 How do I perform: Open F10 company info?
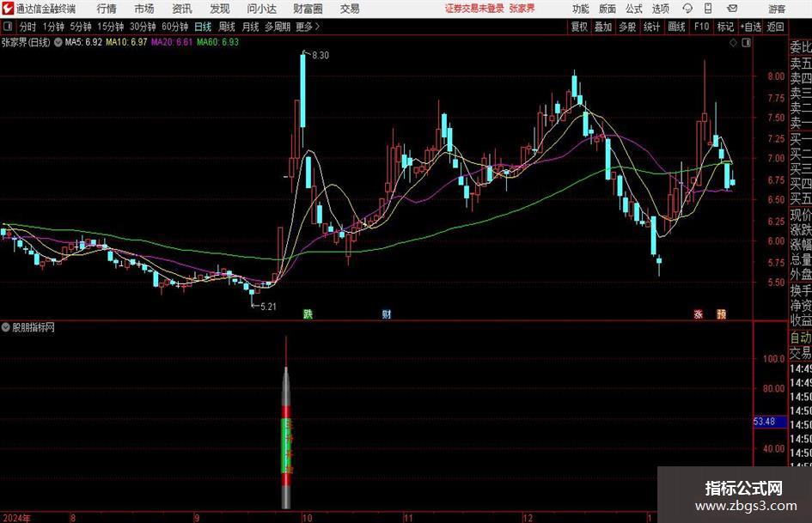701,27
